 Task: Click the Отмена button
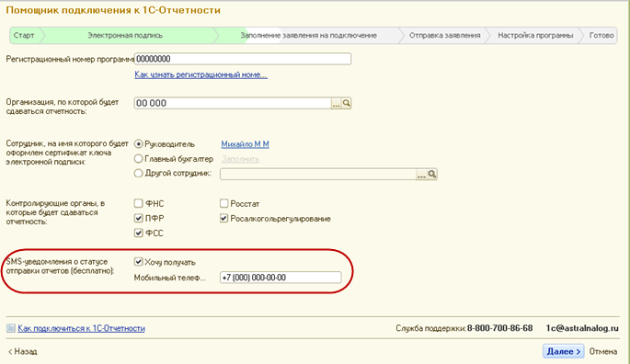pyautogui.click(x=603, y=351)
